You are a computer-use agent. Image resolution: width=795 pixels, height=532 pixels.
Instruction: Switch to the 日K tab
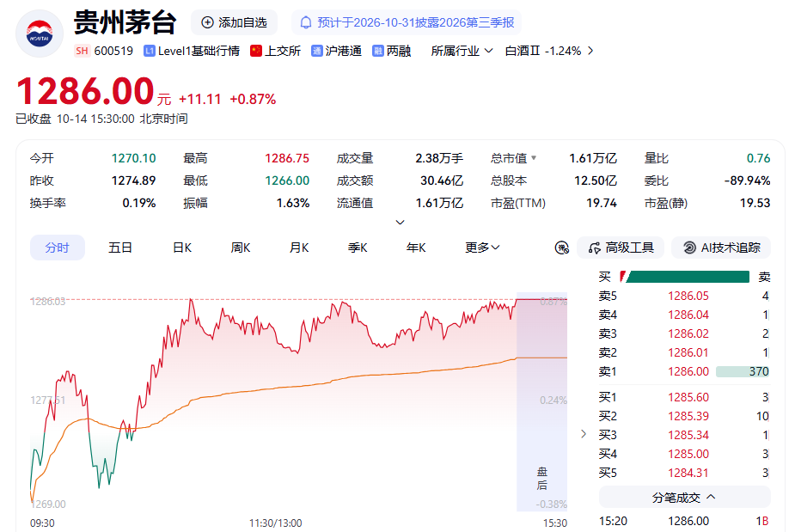pos(182,248)
